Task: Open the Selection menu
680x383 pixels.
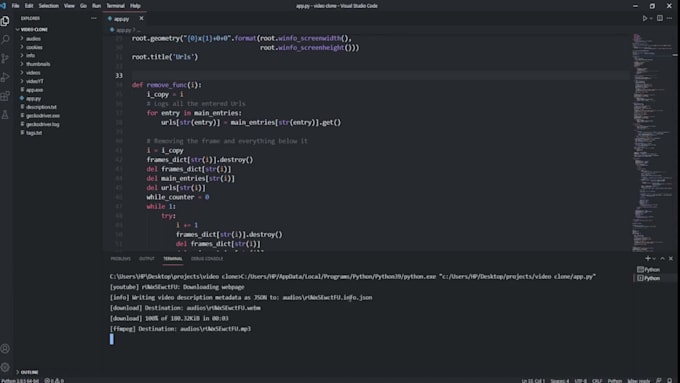Action: tap(49, 6)
